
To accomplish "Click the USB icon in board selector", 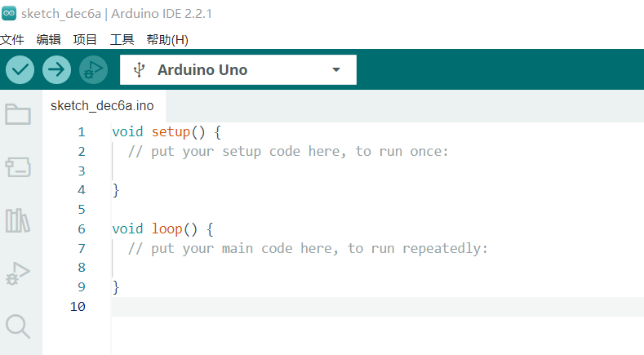I will (x=140, y=70).
